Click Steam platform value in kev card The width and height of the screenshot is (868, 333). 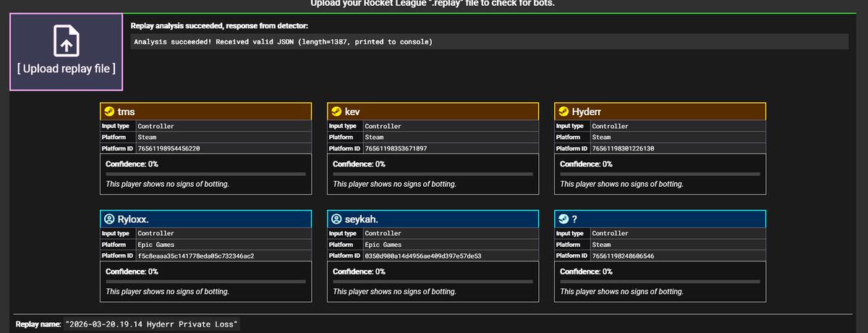point(374,137)
